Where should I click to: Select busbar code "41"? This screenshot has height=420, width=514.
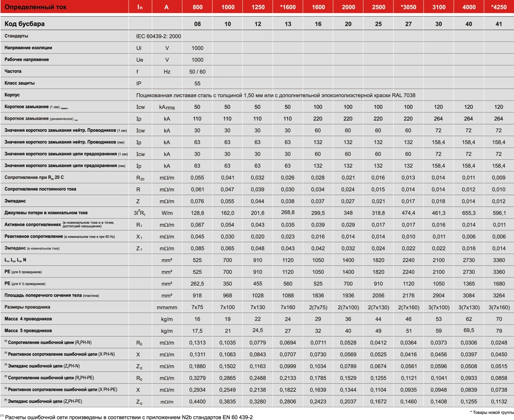coord(499,24)
